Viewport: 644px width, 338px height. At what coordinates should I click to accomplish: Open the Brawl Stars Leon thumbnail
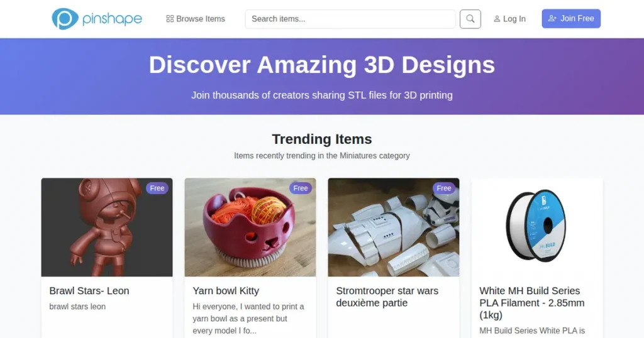click(x=107, y=227)
